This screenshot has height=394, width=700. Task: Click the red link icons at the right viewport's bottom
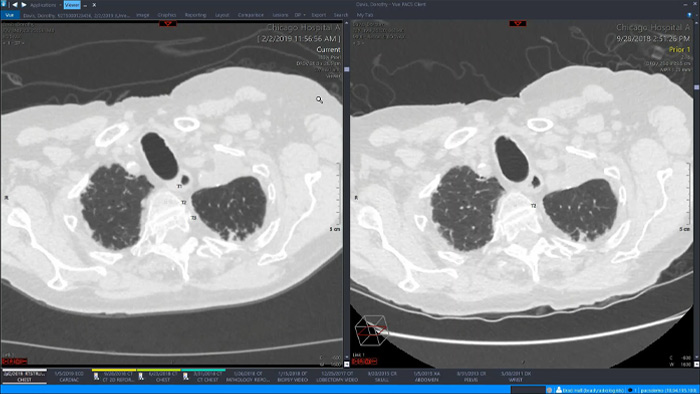coord(364,361)
